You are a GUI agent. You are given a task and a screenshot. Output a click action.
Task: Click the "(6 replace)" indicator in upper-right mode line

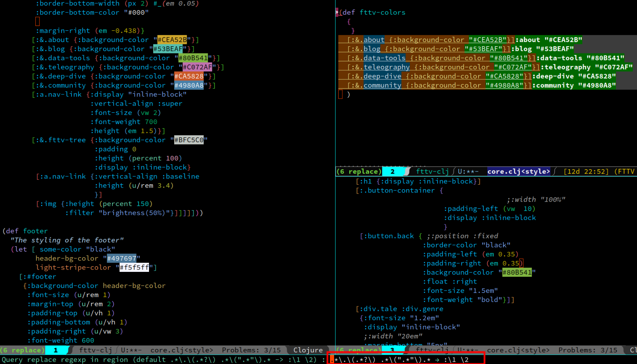tap(359, 171)
